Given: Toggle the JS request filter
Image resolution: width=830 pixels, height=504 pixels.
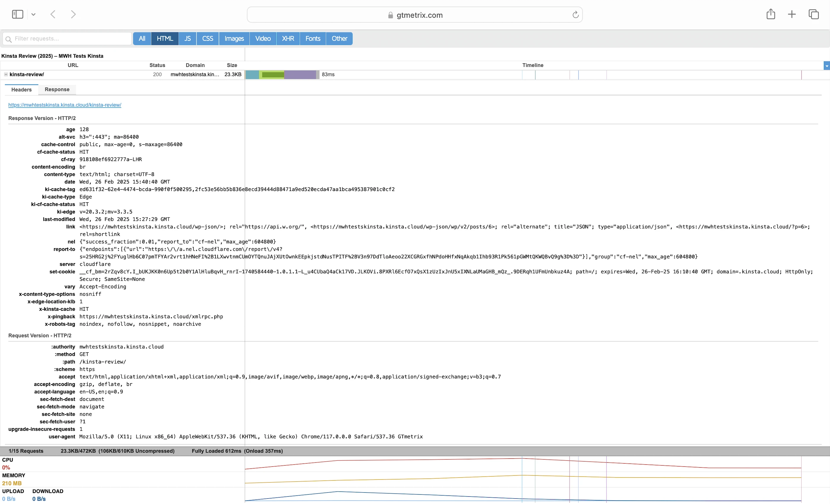Looking at the screenshot, I should 187,39.
